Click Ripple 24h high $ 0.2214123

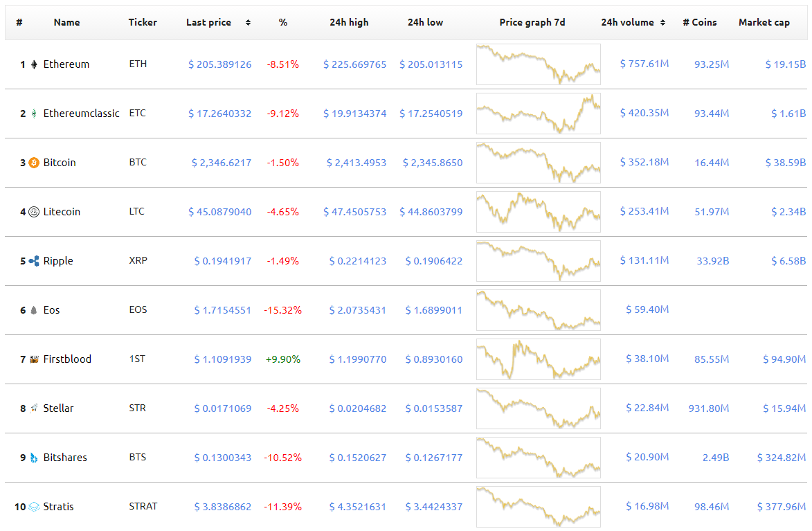coord(358,261)
